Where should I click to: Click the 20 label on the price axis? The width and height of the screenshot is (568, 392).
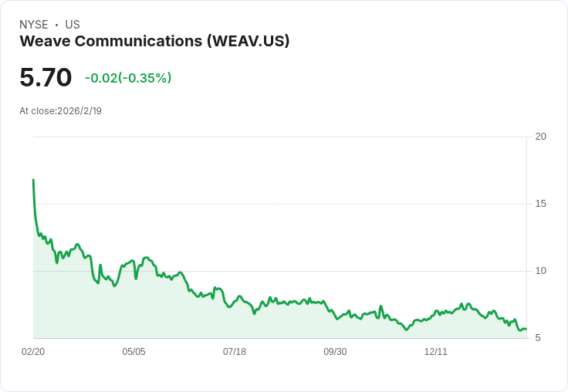click(x=540, y=137)
